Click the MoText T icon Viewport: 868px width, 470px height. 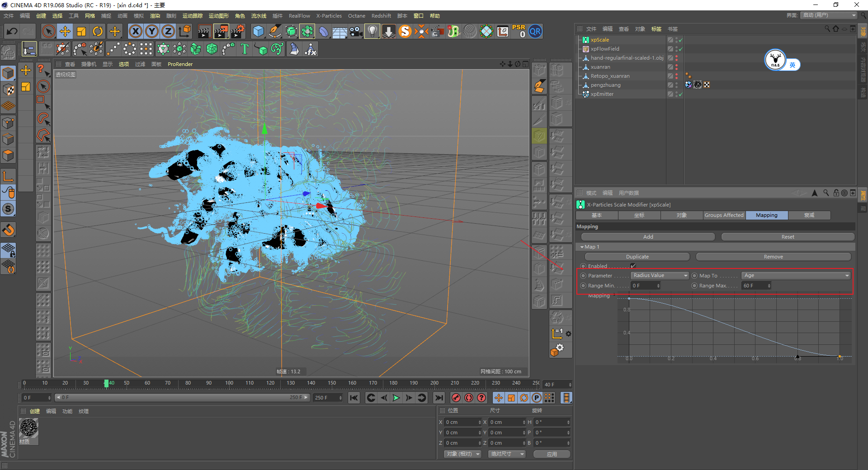coord(245,49)
